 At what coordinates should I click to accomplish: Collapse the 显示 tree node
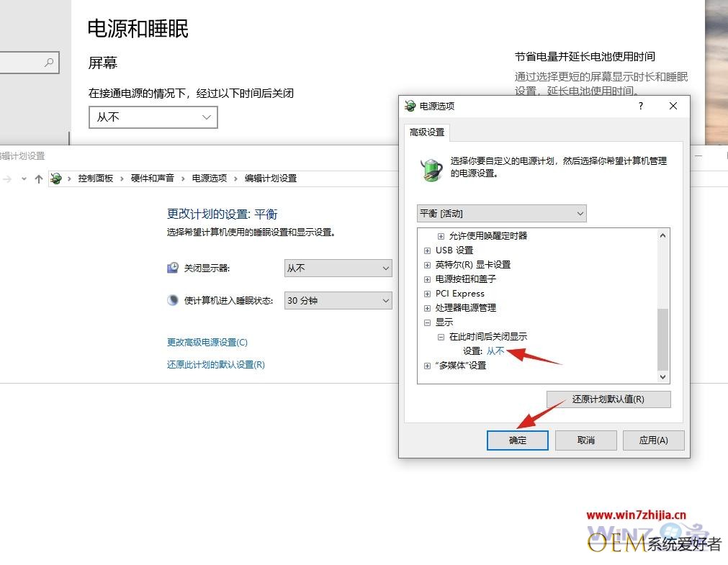pyautogui.click(x=427, y=322)
